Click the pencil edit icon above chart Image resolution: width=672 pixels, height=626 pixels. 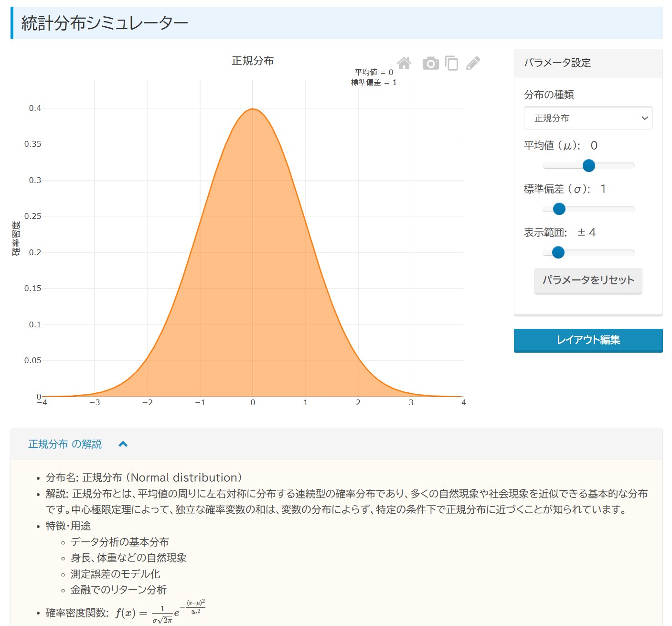pos(473,63)
